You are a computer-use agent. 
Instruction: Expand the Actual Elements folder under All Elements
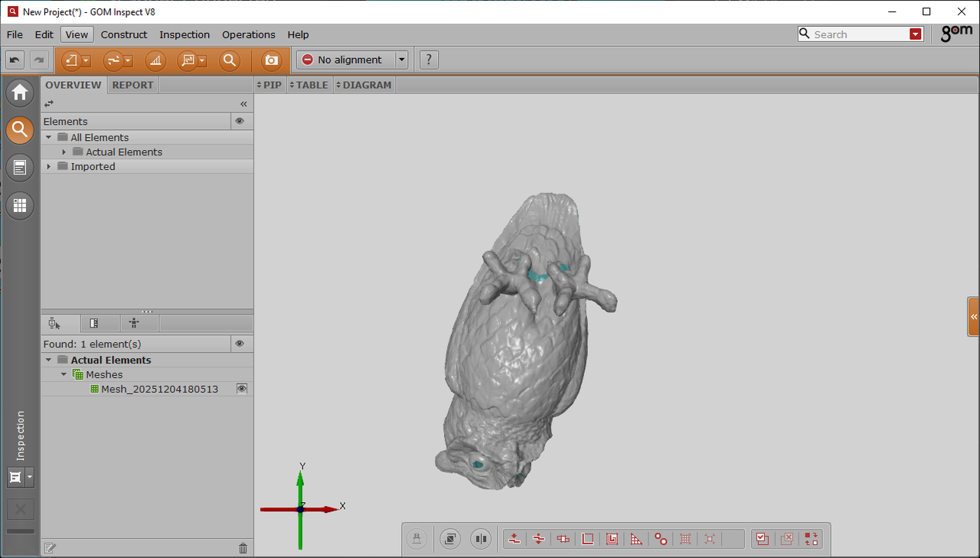pyautogui.click(x=64, y=152)
